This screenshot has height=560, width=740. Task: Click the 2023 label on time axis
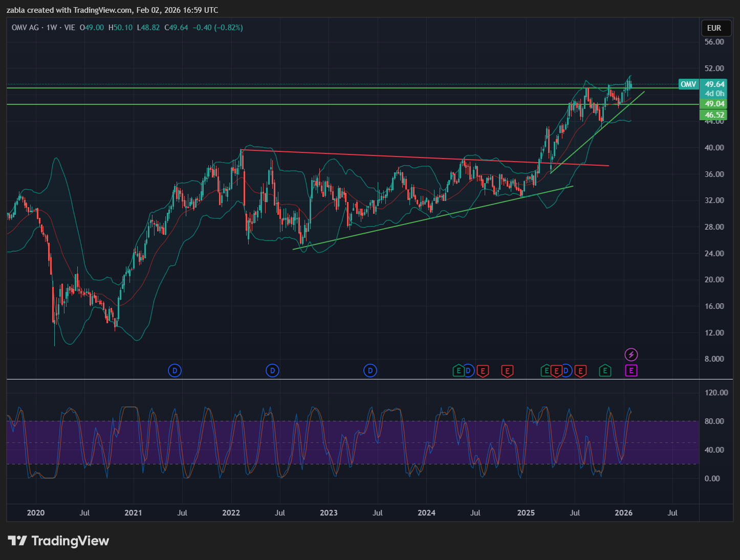point(329,512)
